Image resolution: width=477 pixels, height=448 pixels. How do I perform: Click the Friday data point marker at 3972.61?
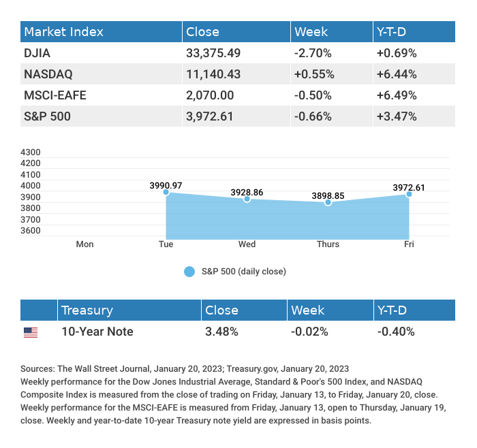click(409, 194)
